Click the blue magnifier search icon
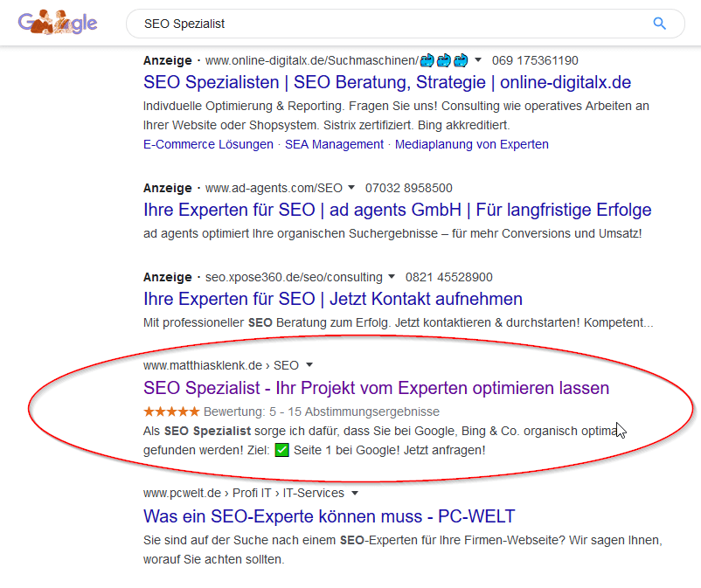This screenshot has width=701, height=588. click(x=659, y=24)
